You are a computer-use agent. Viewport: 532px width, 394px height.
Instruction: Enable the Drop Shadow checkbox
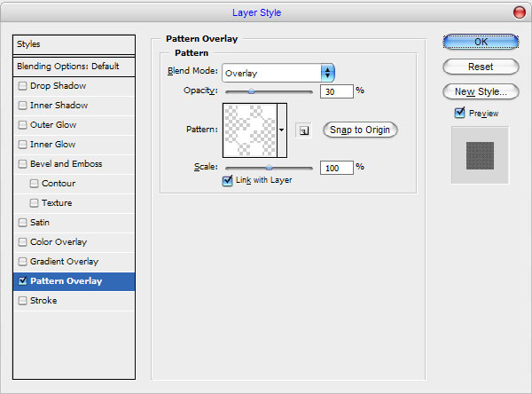click(x=22, y=86)
